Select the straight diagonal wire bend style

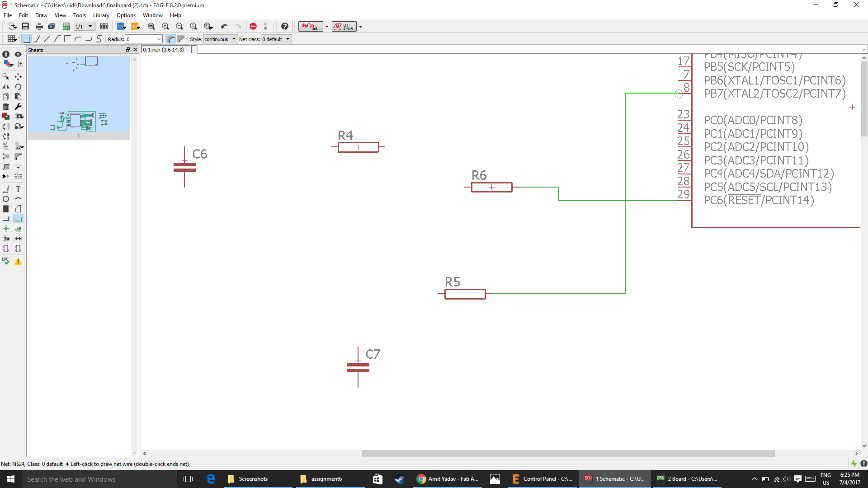click(47, 39)
